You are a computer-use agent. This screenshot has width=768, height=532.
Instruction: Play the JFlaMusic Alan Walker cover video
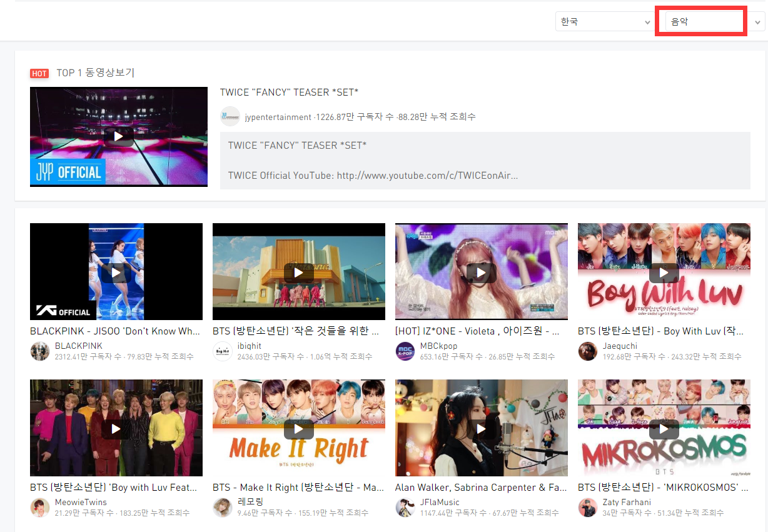pyautogui.click(x=482, y=428)
